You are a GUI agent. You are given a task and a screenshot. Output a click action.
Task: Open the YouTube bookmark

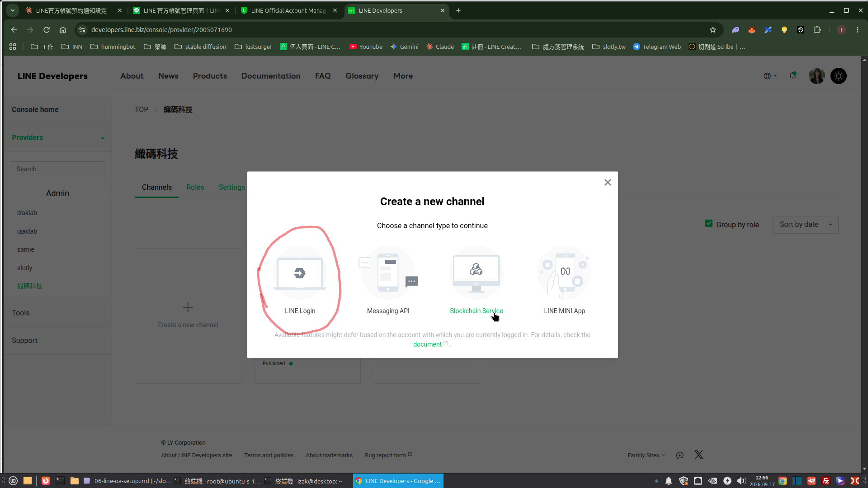366,47
